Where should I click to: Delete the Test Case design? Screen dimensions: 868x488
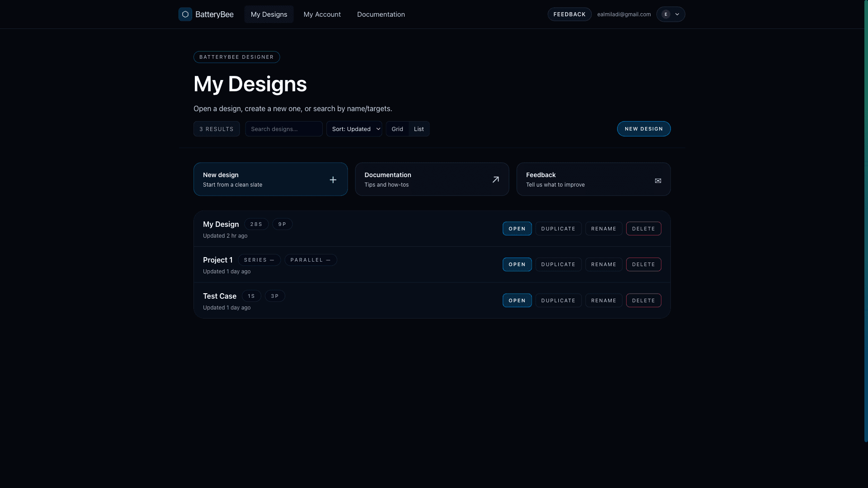643,300
